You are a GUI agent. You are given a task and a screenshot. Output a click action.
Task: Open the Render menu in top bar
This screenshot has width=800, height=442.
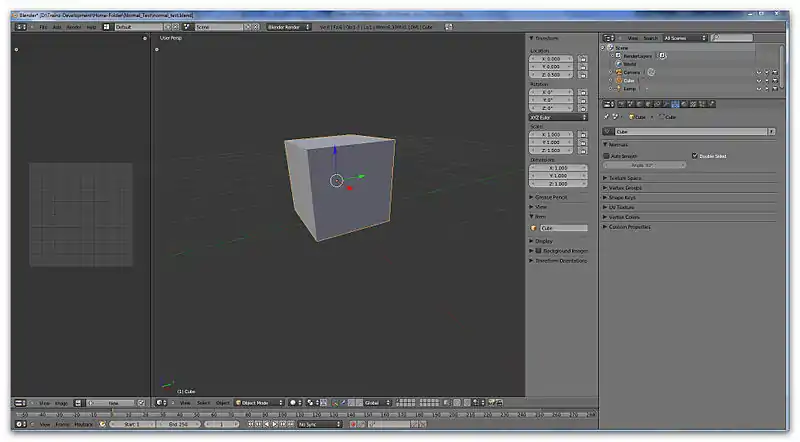click(x=74, y=27)
